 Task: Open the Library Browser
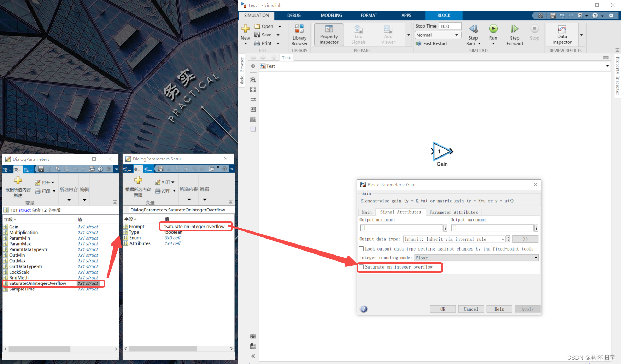coord(299,35)
